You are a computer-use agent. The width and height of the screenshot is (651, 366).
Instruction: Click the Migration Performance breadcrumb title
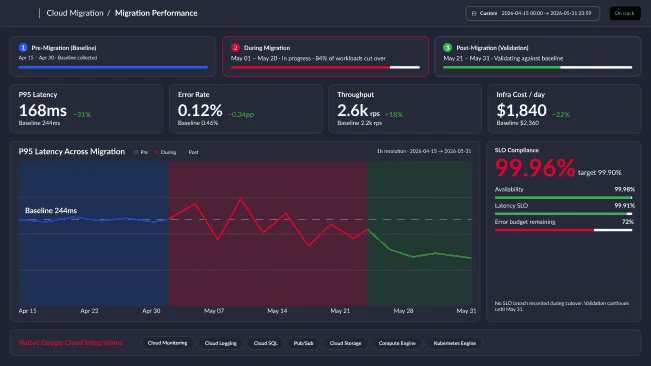coord(156,13)
